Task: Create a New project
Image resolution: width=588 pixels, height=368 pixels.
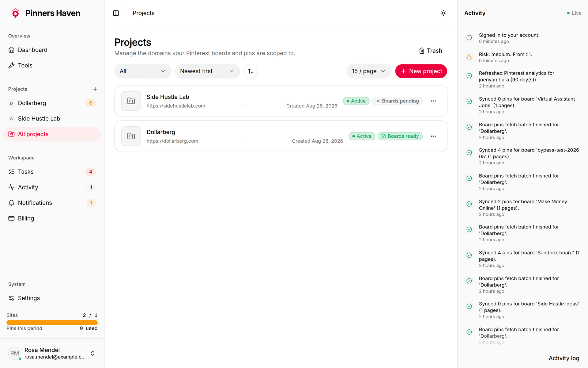Action: point(421,71)
